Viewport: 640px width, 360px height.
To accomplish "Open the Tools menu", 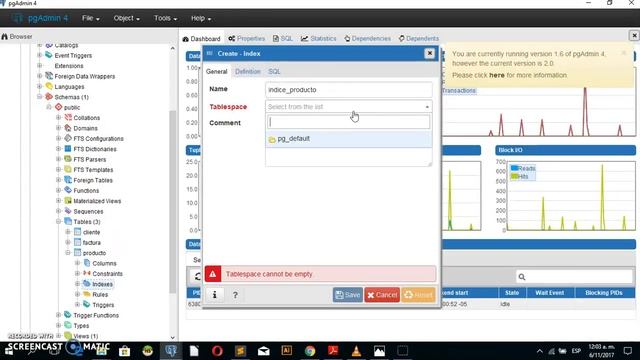I will (x=165, y=18).
